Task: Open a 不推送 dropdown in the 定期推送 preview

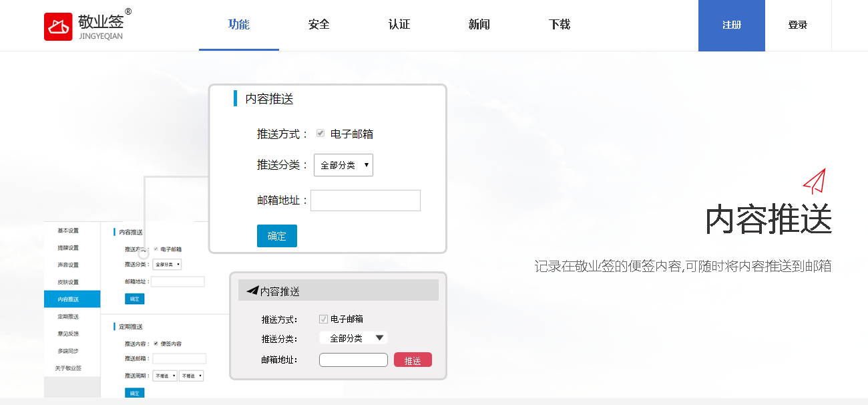Action: [x=164, y=375]
